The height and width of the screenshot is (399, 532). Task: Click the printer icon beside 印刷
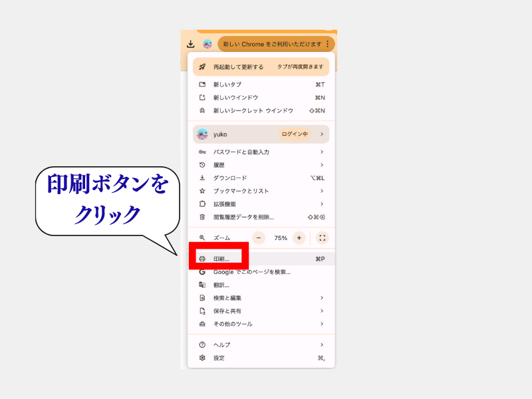pyautogui.click(x=202, y=259)
